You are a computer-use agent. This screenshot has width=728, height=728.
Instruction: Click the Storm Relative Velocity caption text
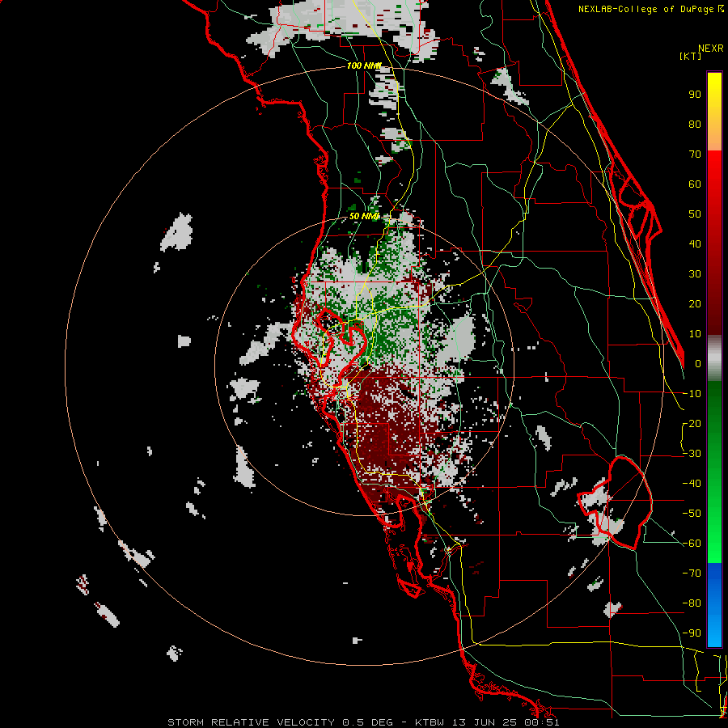point(363,722)
